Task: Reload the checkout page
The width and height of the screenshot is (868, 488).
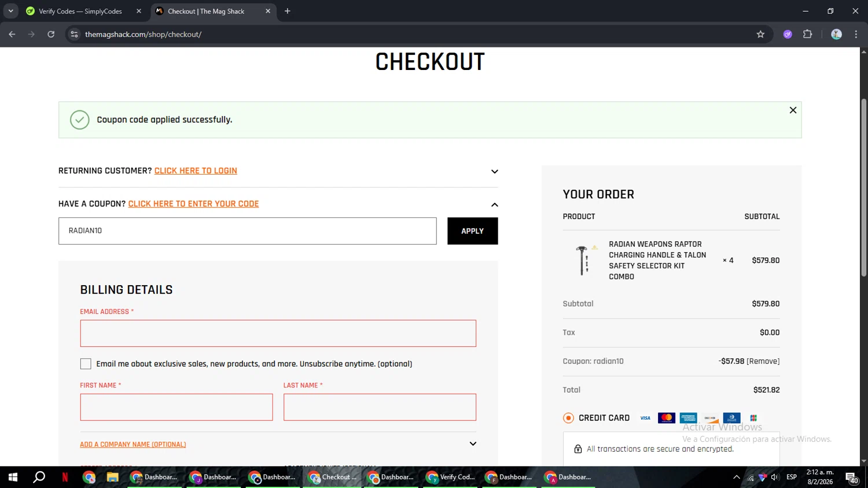Action: pyautogui.click(x=51, y=34)
